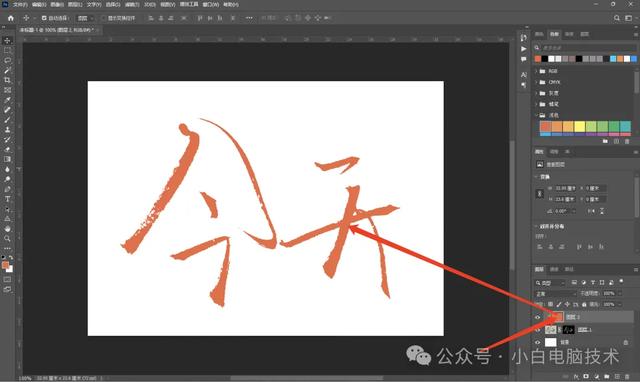Click the swatches search input field

(x=588, y=48)
